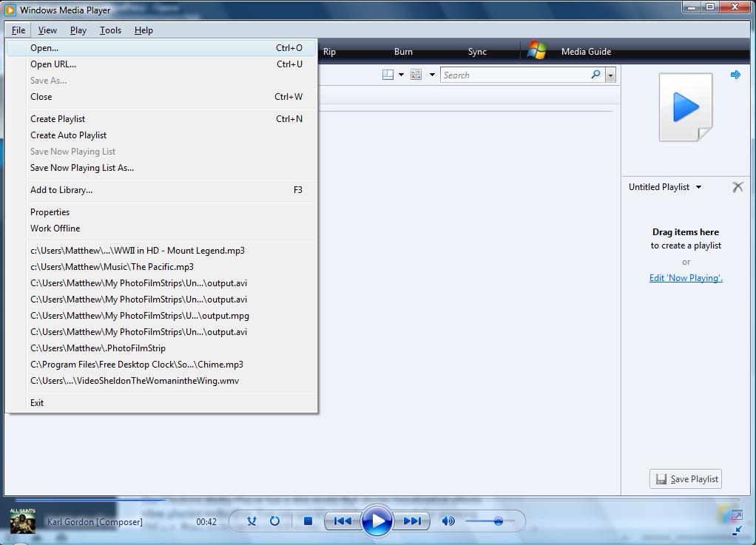The width and height of the screenshot is (756, 545).
Task: Open Properties from the File menu
Action: pyautogui.click(x=161, y=212)
